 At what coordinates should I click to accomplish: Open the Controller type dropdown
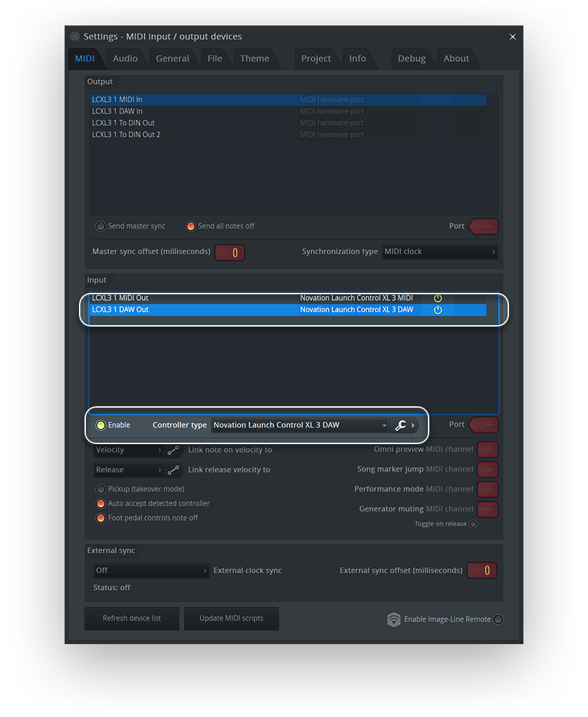[299, 426]
